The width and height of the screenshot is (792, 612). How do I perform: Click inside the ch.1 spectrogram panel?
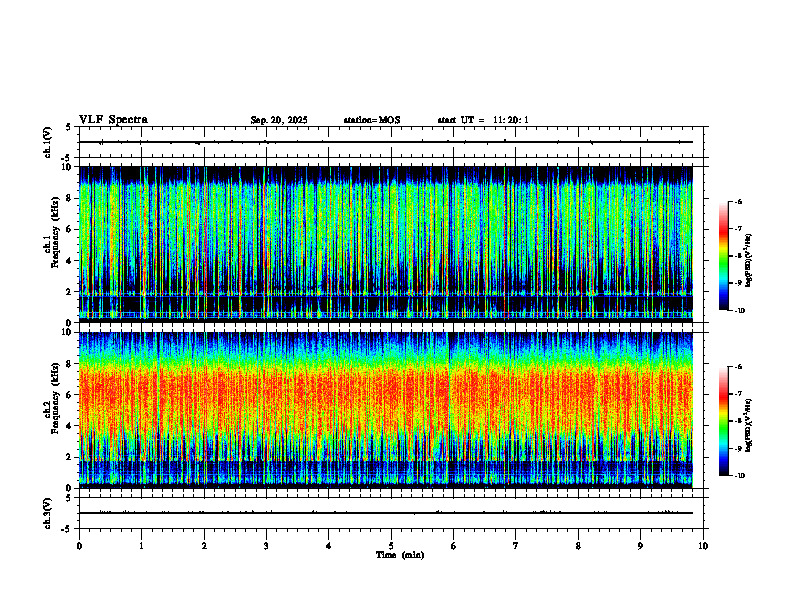[x=386, y=244]
